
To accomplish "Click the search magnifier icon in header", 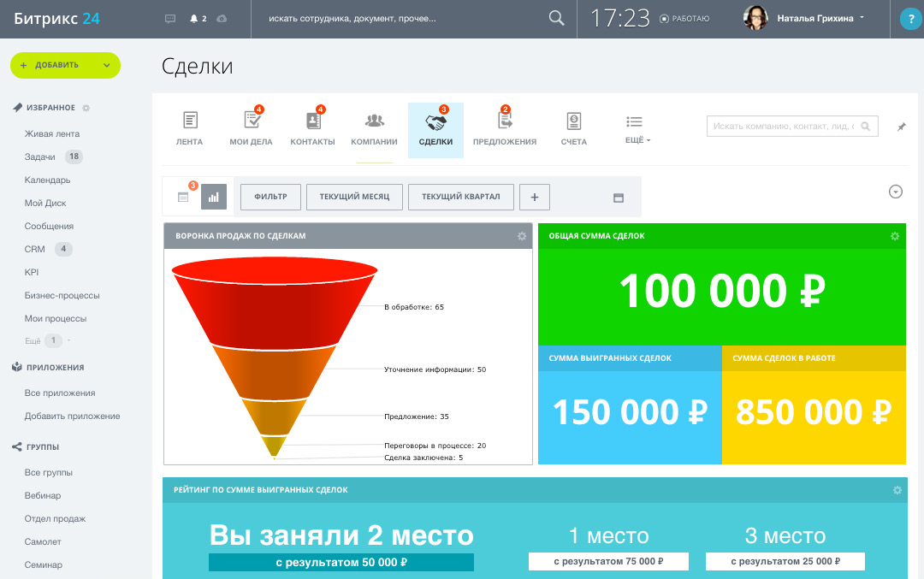I will pos(556,18).
